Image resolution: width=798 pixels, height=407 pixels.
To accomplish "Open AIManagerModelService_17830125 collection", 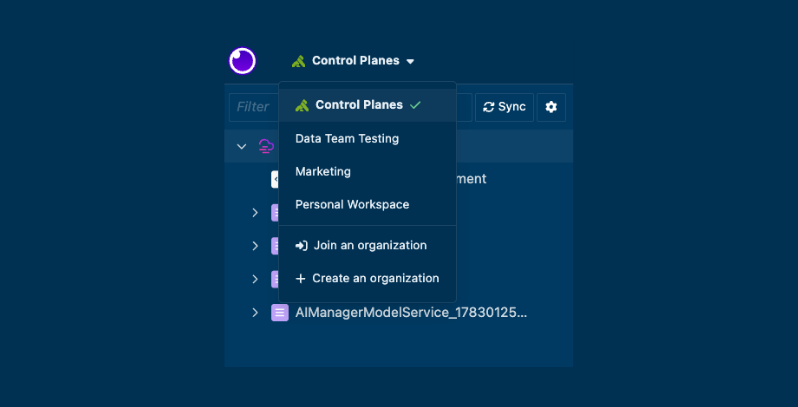I will pos(411,312).
